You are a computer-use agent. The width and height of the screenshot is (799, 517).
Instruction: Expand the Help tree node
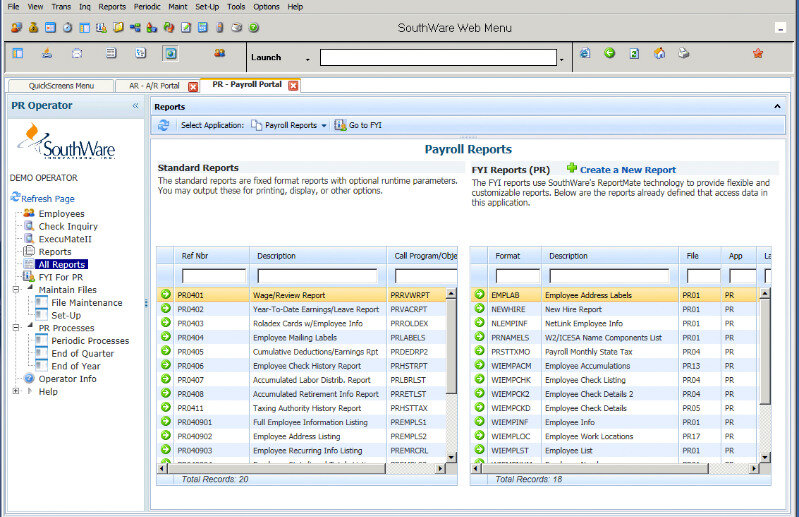[x=16, y=391]
